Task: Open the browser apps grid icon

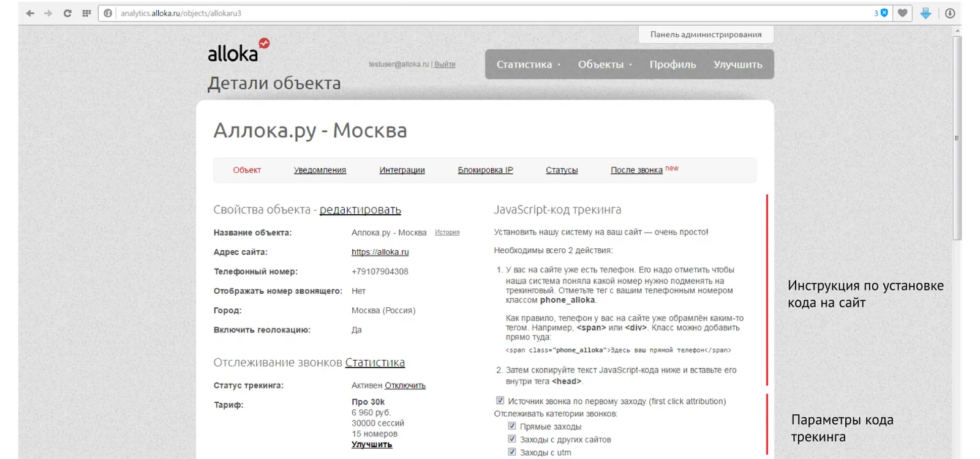Action: [86, 13]
